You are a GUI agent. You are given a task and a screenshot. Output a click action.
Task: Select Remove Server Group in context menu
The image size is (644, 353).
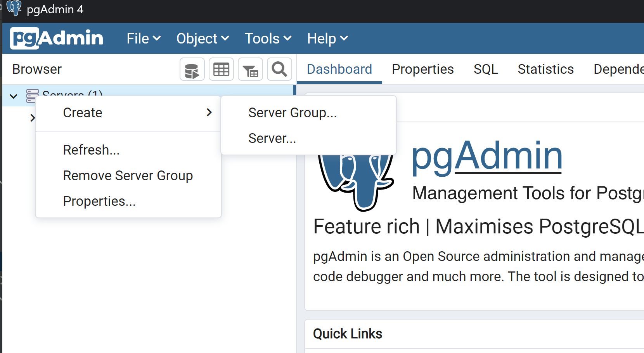(x=128, y=176)
